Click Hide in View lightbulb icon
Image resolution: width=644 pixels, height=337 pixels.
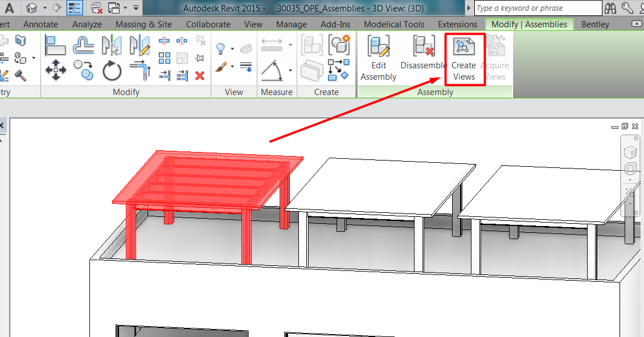(220, 48)
